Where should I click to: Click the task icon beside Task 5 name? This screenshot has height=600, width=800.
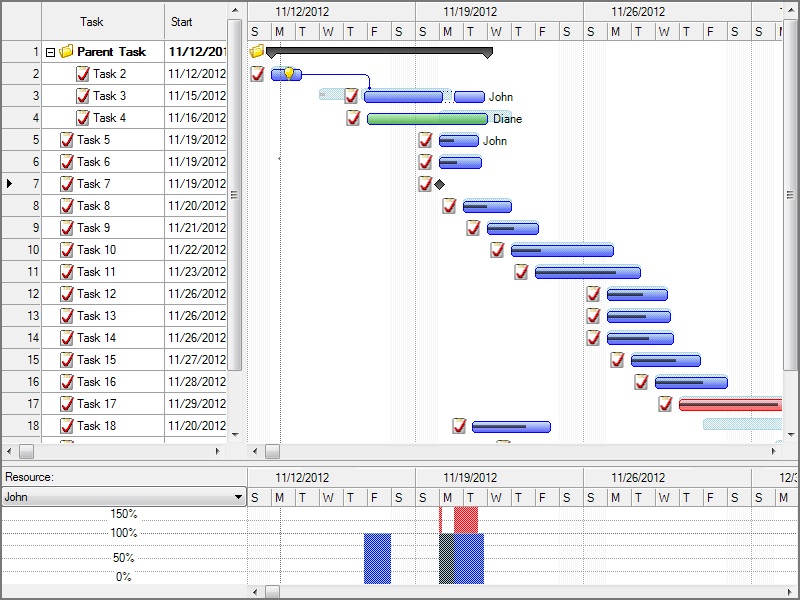click(67, 140)
